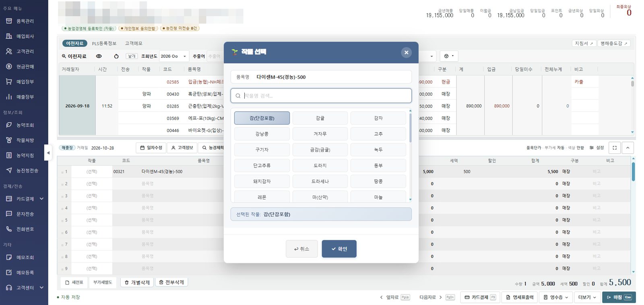
Task: Expand the 고객센터 sidebar submenu
Action: [41, 288]
